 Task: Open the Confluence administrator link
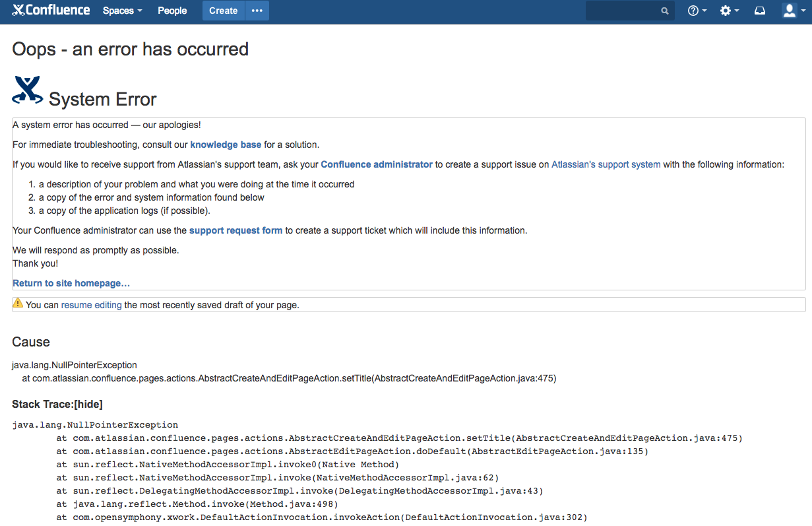coord(377,164)
